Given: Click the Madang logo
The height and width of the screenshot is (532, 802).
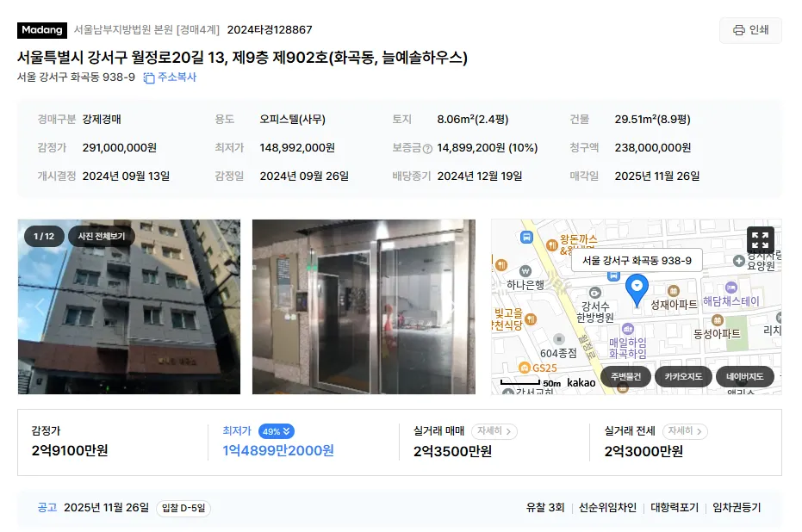Looking at the screenshot, I should 42,30.
